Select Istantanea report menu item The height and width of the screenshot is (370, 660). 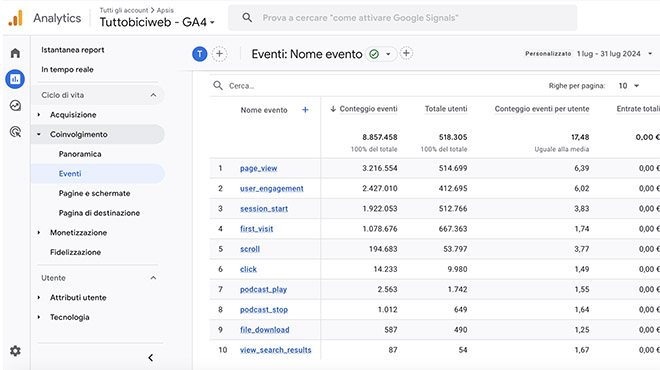[72, 50]
